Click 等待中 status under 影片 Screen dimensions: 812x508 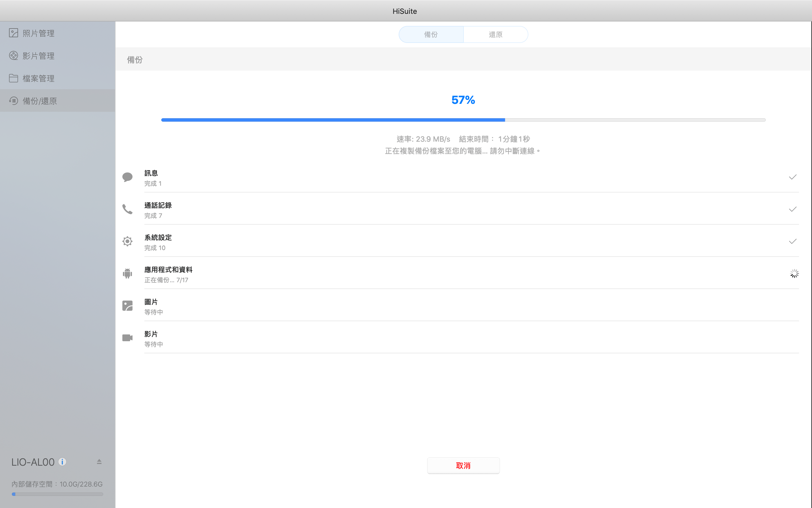[x=154, y=344]
